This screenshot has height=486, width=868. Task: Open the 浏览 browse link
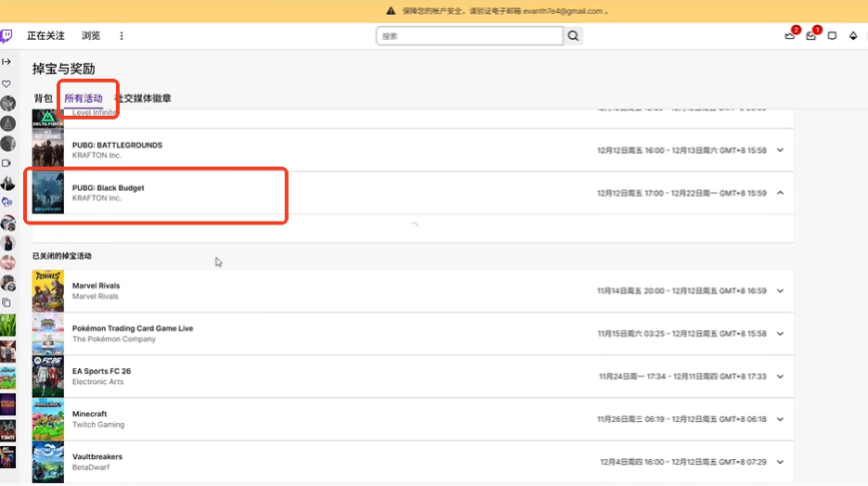(x=91, y=36)
